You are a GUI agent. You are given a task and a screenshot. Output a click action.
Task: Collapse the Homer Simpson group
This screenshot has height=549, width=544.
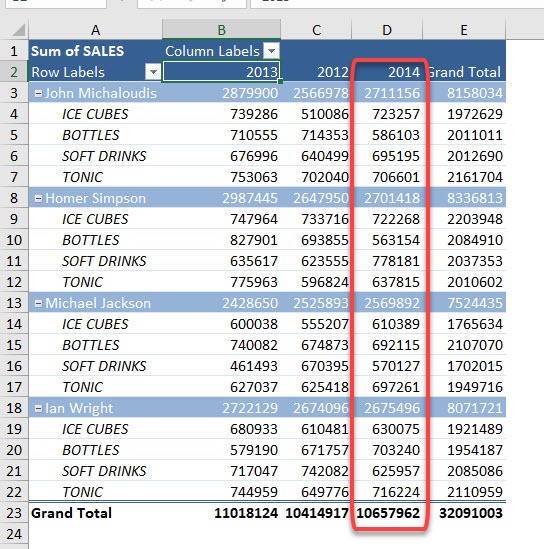(x=38, y=199)
